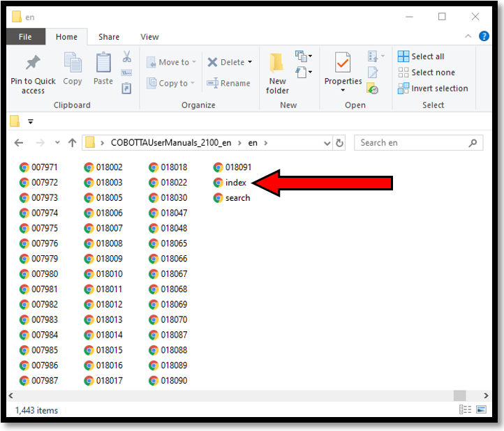This screenshot has height=431, width=504.
Task: Click the Paste clipboard icon
Action: pyautogui.click(x=103, y=62)
